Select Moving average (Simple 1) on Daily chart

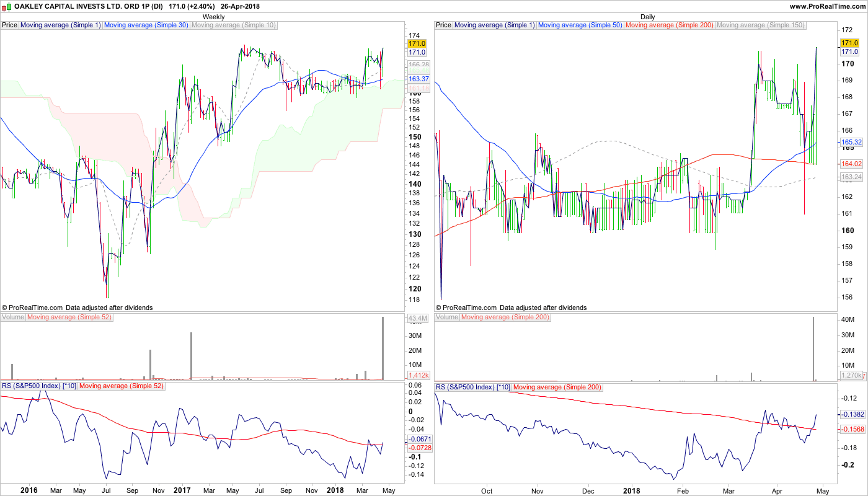coord(494,25)
